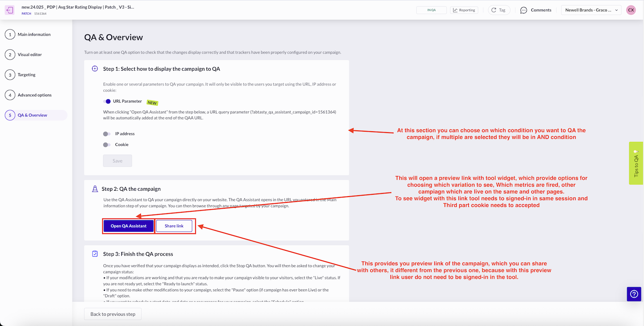Click the CX user avatar
Viewport: 644px width, 326px height.
(x=631, y=10)
